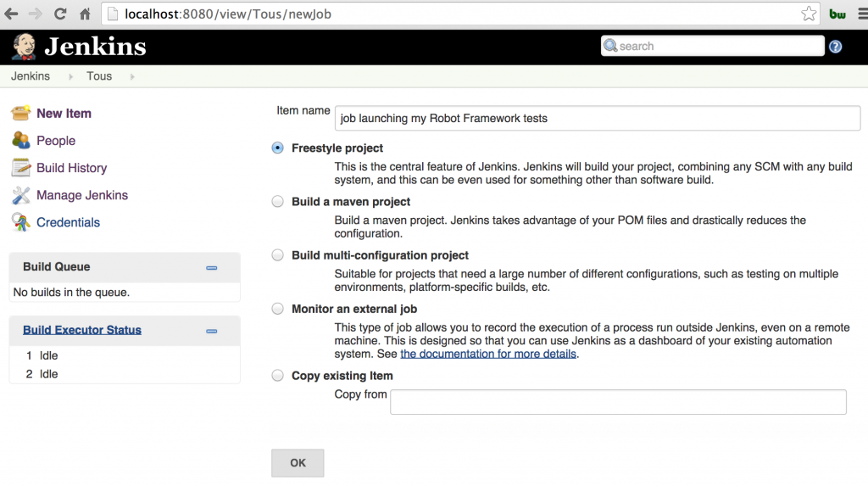Click the browser back arrow

(x=11, y=14)
